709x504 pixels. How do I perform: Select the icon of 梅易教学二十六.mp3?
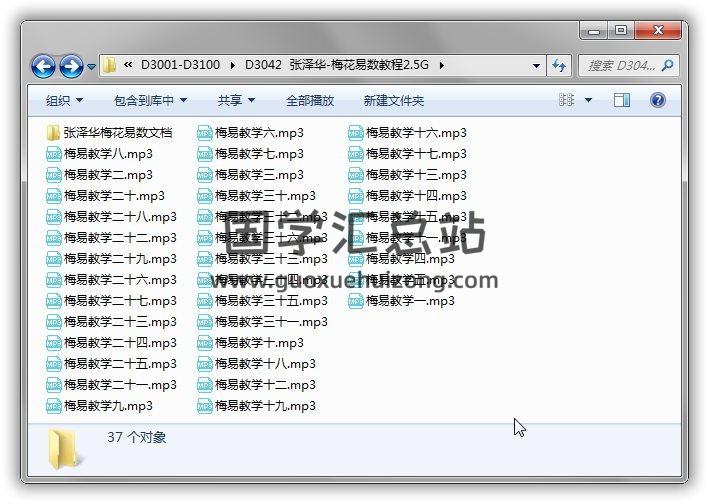click(53, 280)
